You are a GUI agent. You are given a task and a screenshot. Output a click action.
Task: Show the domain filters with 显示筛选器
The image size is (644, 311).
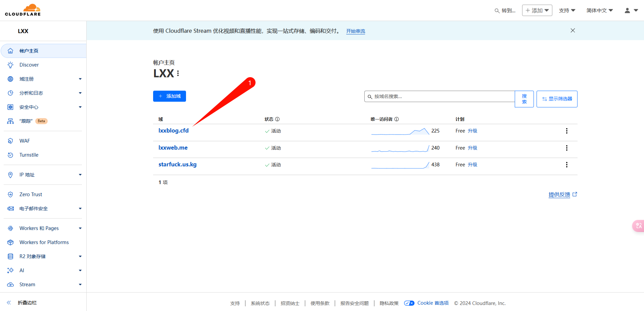point(557,99)
